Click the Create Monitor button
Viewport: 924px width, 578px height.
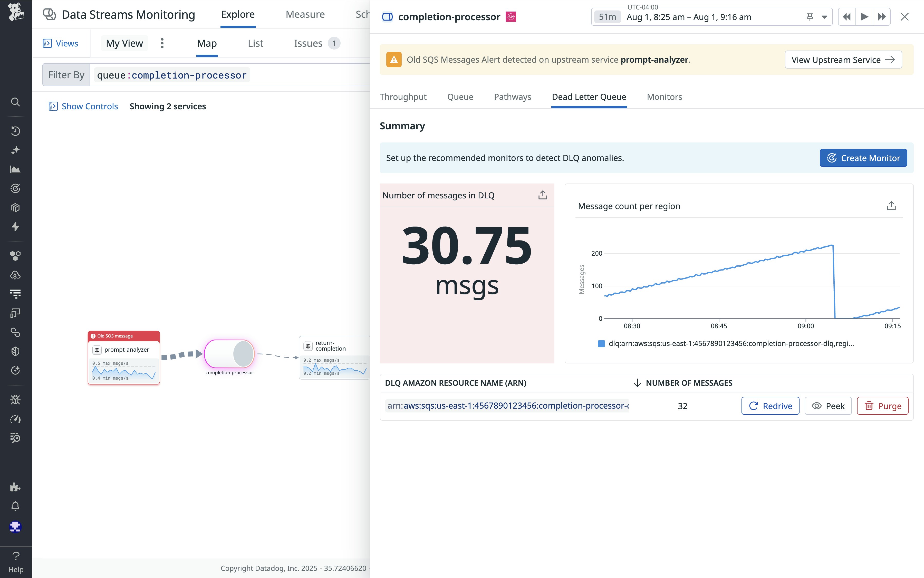pos(863,158)
